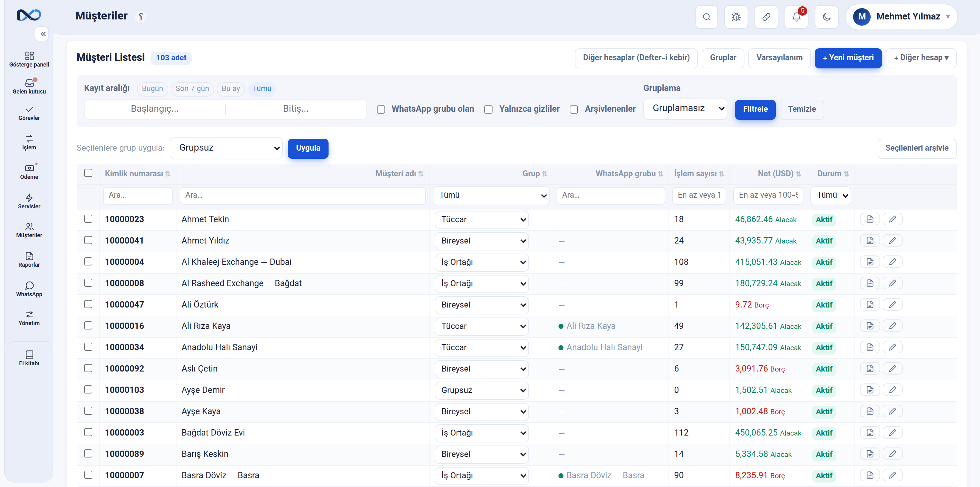980x487 pixels.
Task: Tick the WhatsApp grubu olan checkbox
Action: coord(381,110)
